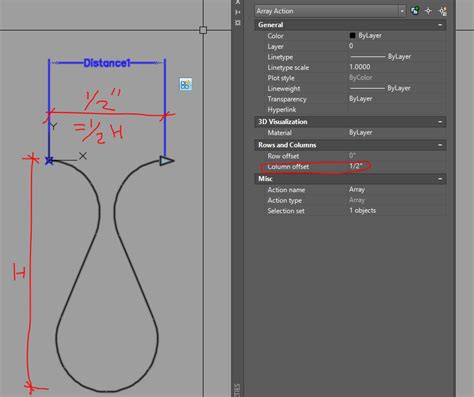The height and width of the screenshot is (397, 474).
Task: Collapse the Misc section
Action: (440, 179)
